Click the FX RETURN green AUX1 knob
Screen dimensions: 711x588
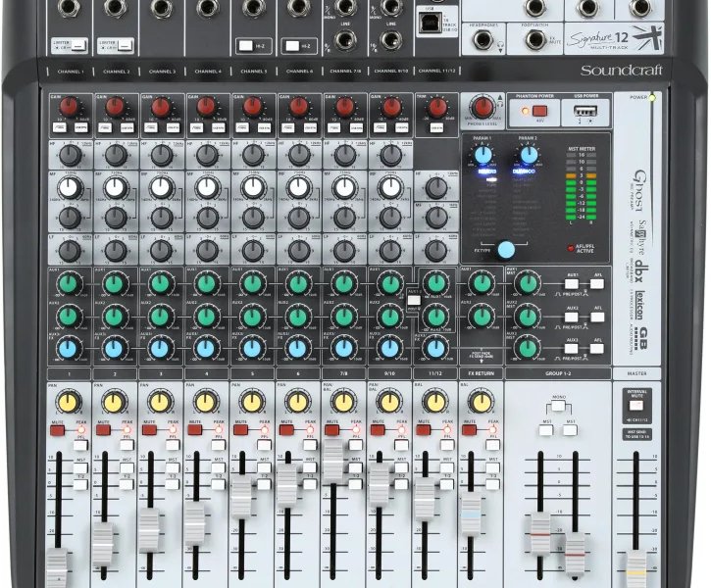pos(482,283)
